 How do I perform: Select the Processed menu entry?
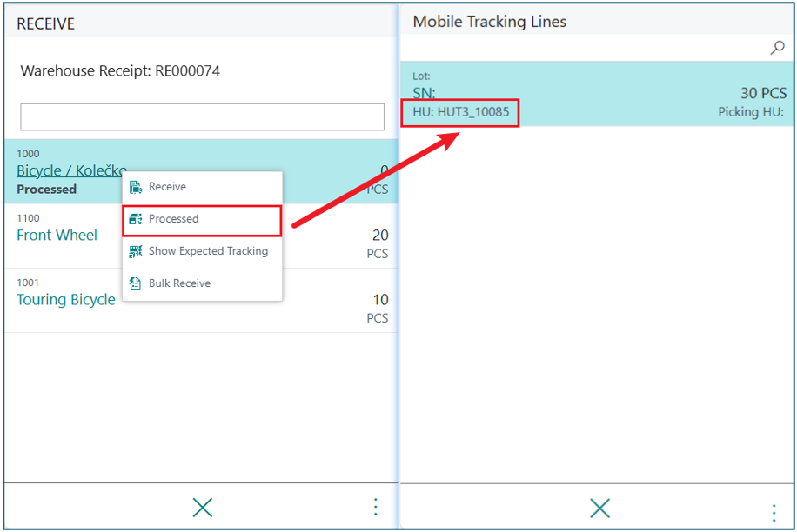coord(174,219)
